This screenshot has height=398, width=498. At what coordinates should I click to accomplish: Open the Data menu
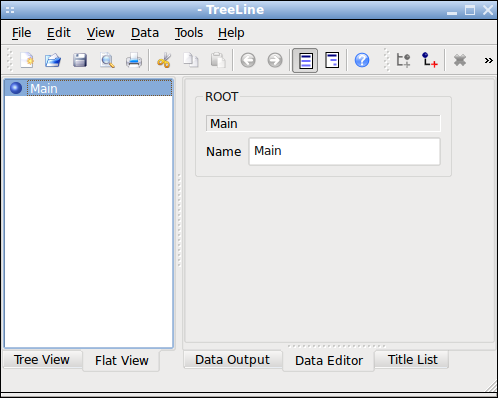click(145, 33)
